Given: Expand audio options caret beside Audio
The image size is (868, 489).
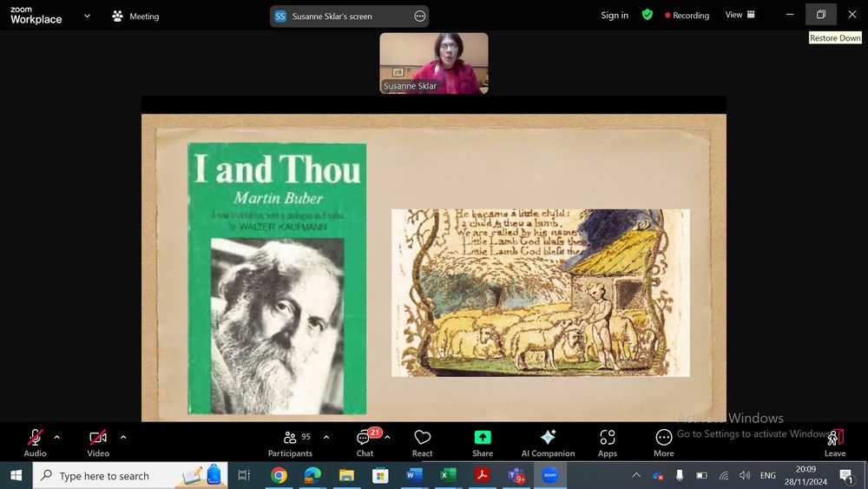Looking at the screenshot, I should click(57, 437).
